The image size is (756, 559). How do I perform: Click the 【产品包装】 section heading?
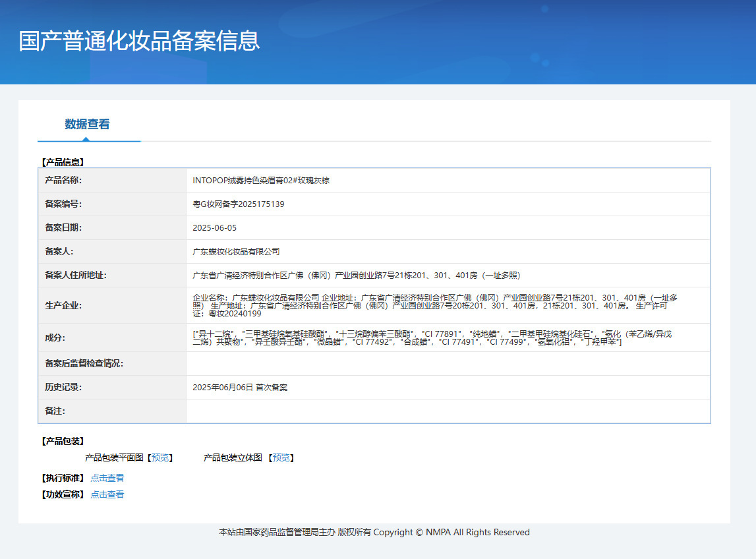(x=63, y=441)
